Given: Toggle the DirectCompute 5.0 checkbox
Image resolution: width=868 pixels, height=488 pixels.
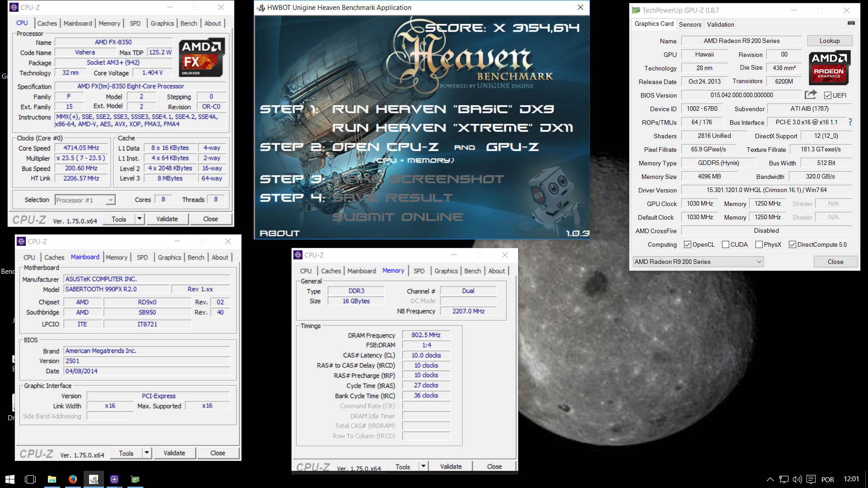Looking at the screenshot, I should point(793,244).
